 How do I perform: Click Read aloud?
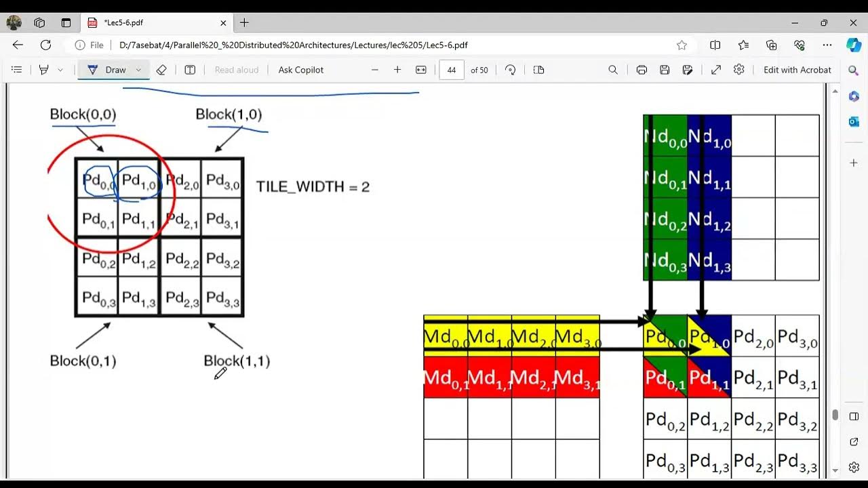[237, 70]
